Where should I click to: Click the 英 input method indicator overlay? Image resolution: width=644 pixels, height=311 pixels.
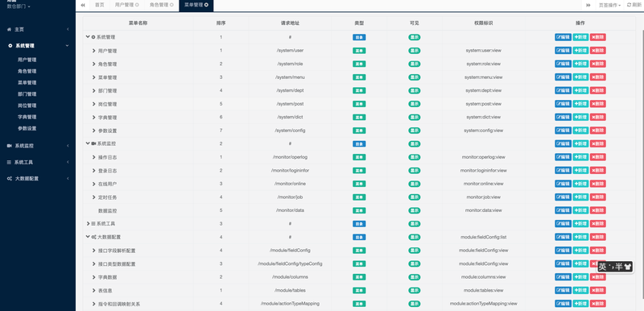point(602,267)
